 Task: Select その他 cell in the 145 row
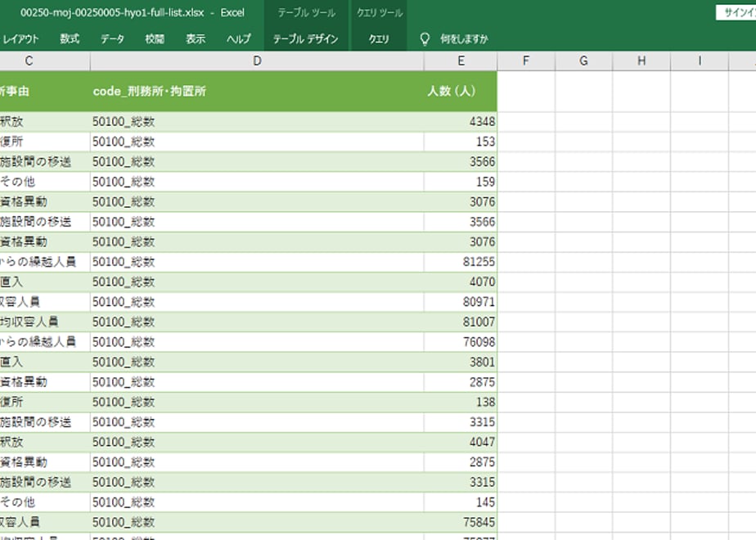point(45,502)
